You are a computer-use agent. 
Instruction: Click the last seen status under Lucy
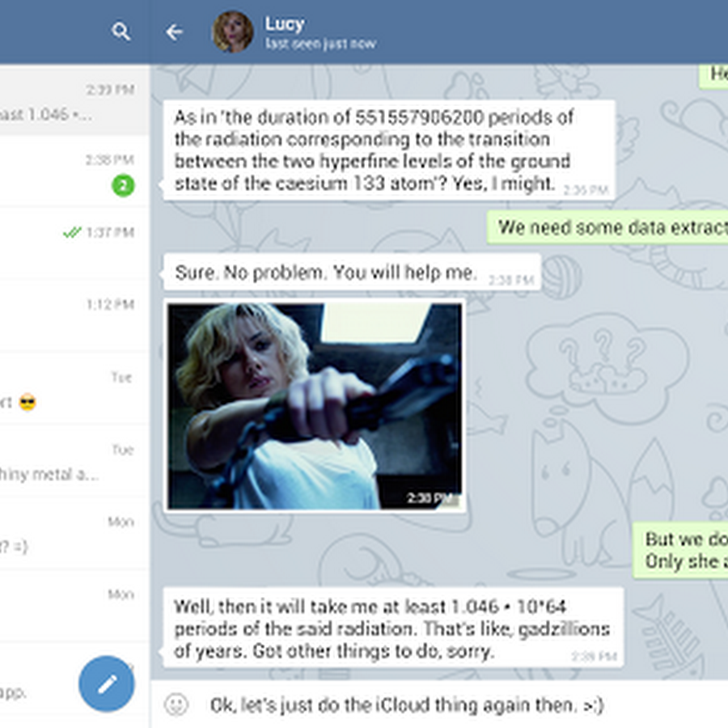pos(320,44)
